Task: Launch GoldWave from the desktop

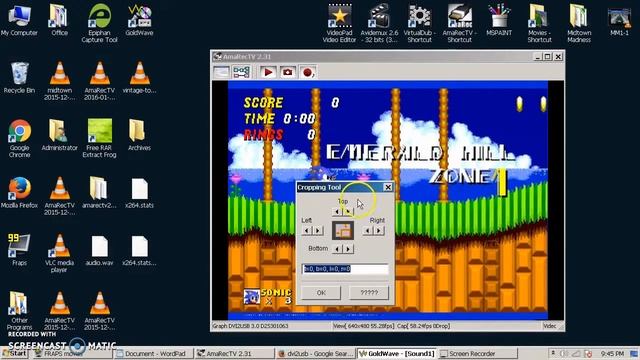Action: (x=139, y=20)
